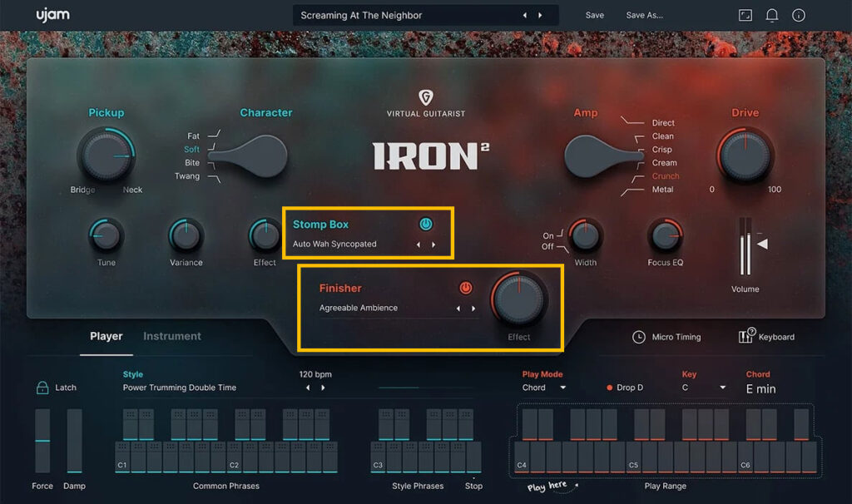
Task: Select Soft character
Action: [x=191, y=150]
